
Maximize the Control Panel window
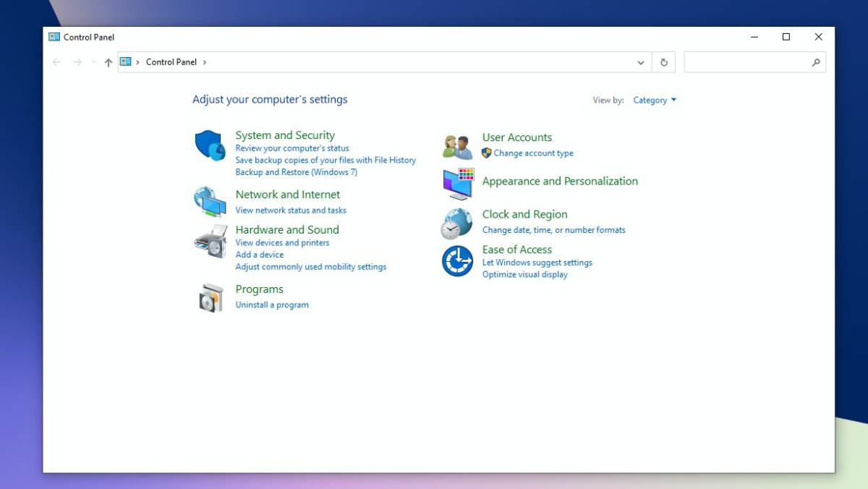786,37
